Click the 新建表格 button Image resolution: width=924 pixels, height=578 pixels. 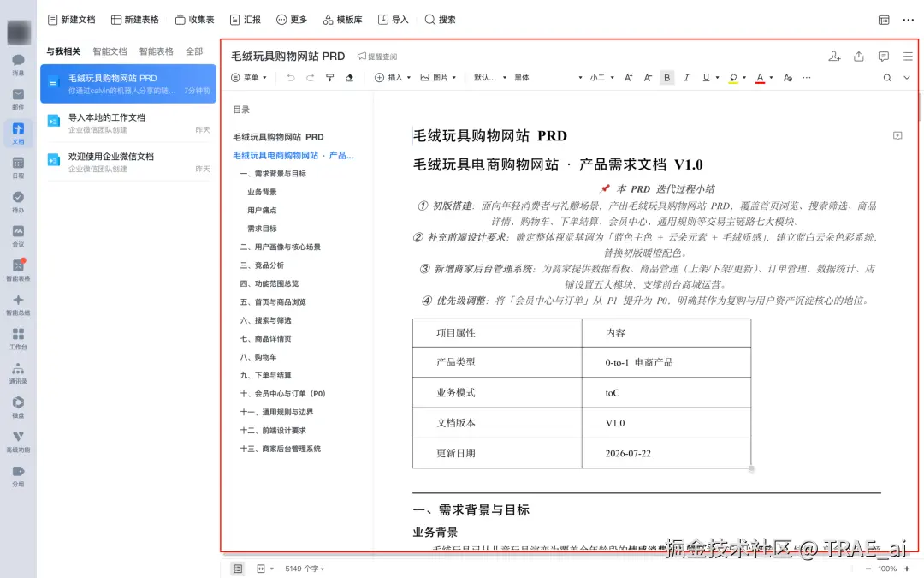pos(135,20)
